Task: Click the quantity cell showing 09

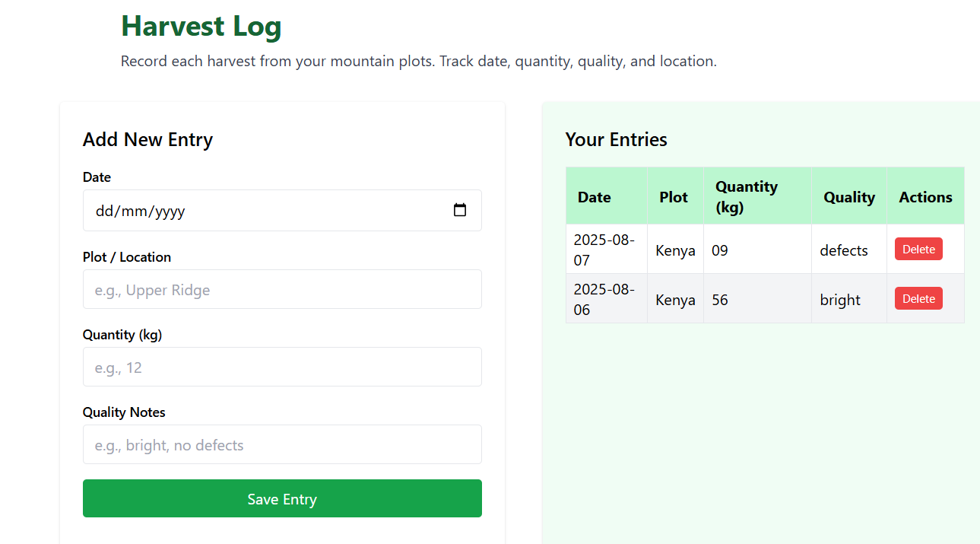Action: tap(757, 249)
